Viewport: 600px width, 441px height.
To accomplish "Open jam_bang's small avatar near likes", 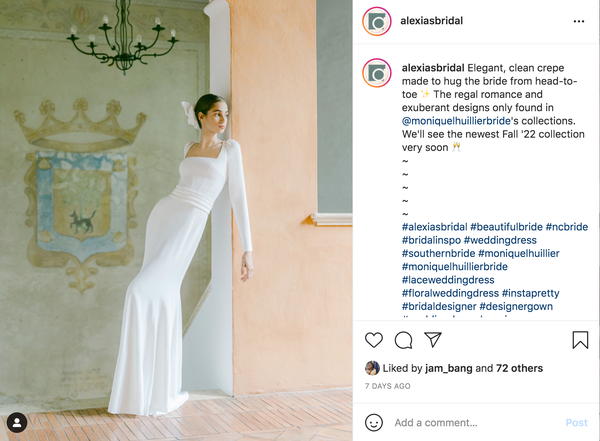I will 372,368.
